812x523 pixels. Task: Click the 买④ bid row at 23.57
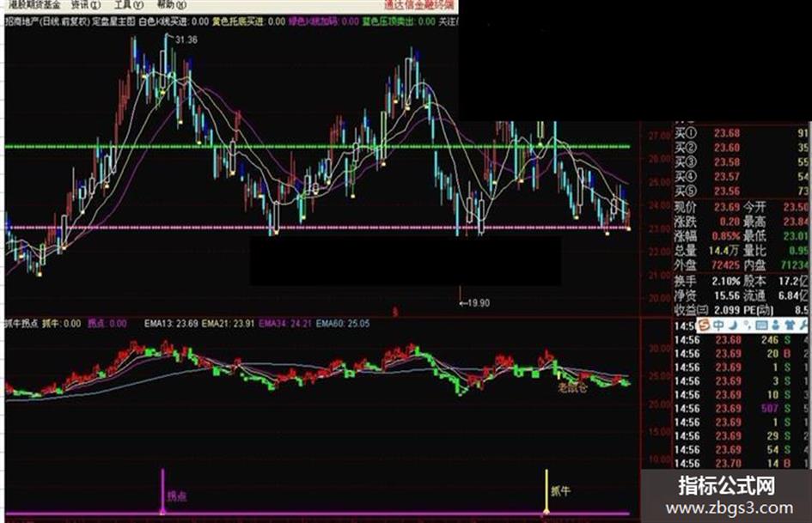click(742, 177)
